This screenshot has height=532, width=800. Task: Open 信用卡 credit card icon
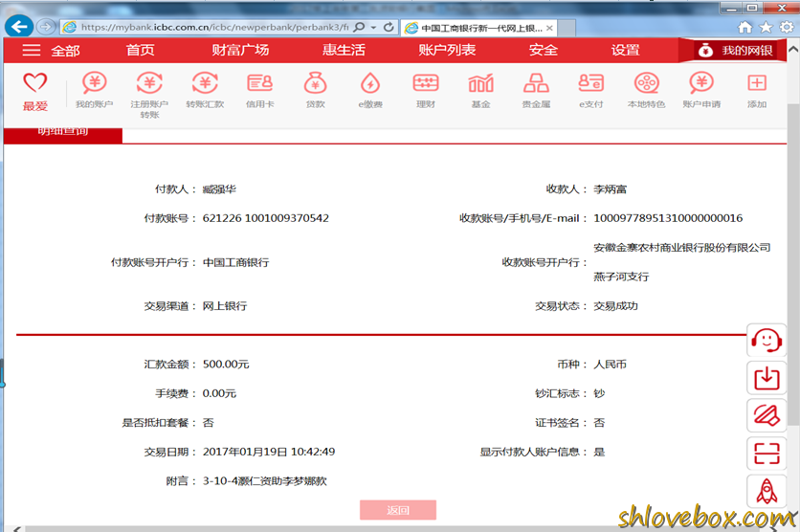[x=259, y=82]
